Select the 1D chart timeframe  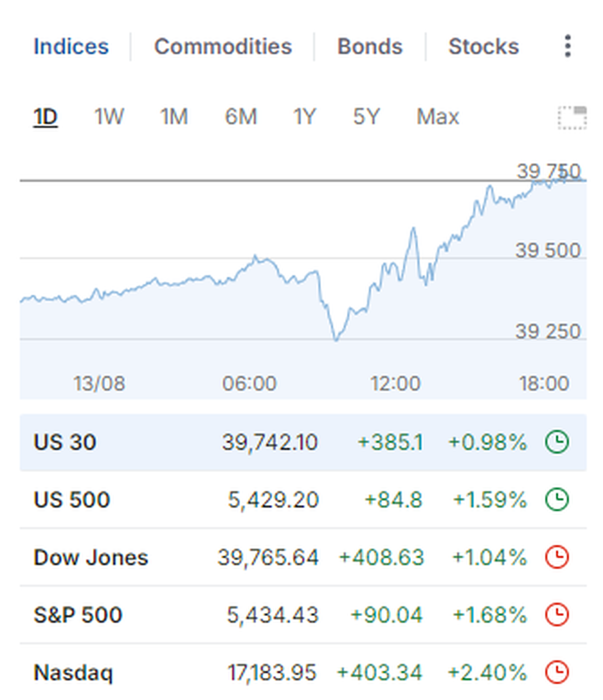[45, 117]
